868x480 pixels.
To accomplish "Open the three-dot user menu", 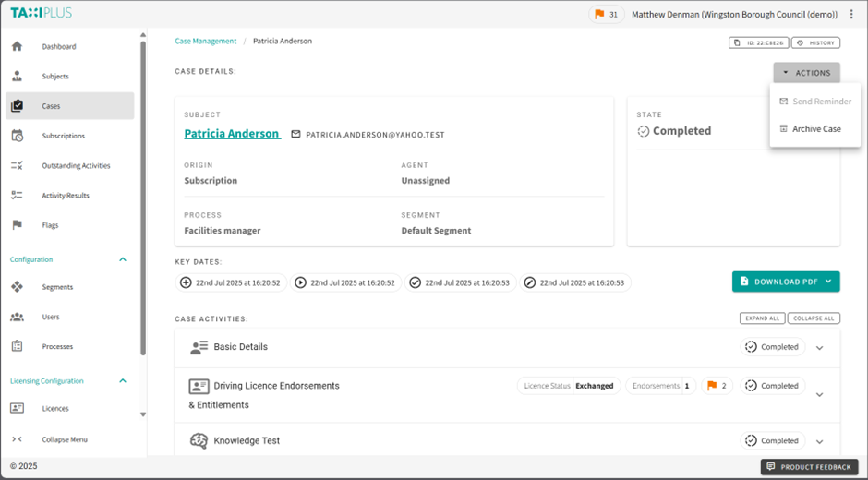I will pyautogui.click(x=851, y=15).
